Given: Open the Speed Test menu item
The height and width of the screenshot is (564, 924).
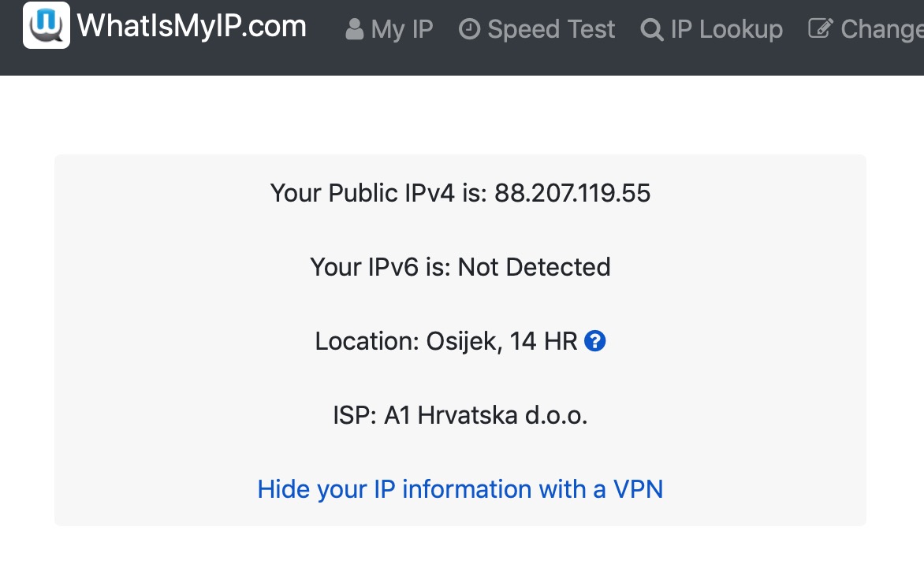Looking at the screenshot, I should (551, 30).
